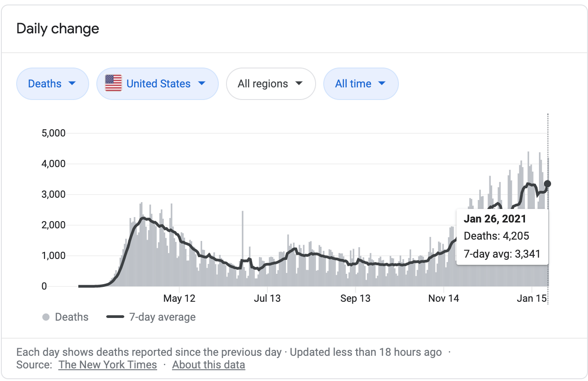
Task: Click the Jan 15 axis label
Action: pos(531,299)
